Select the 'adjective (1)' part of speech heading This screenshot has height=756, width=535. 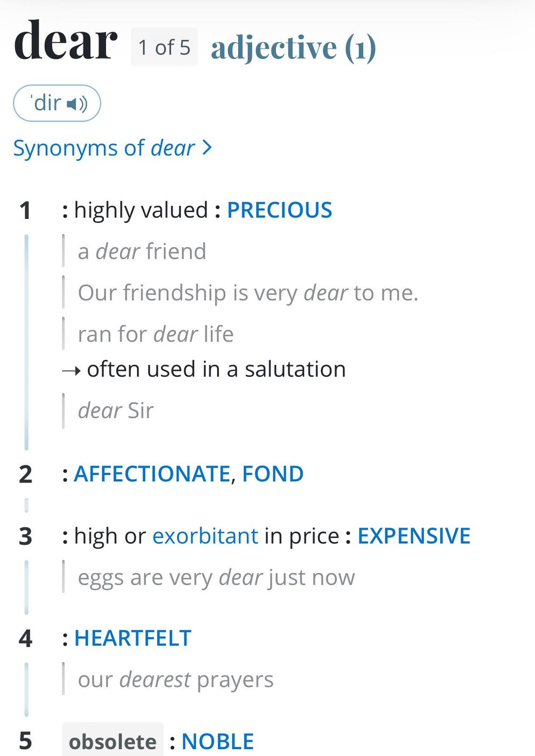point(294,47)
